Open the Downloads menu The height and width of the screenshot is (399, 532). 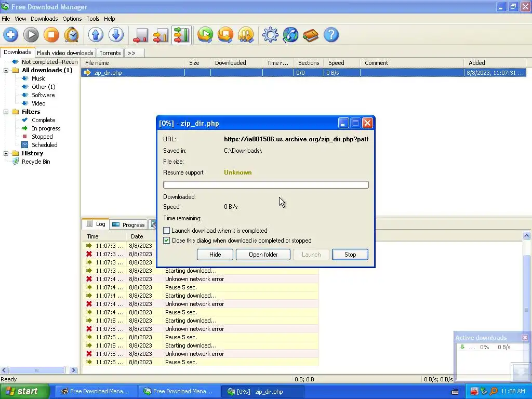(44, 19)
